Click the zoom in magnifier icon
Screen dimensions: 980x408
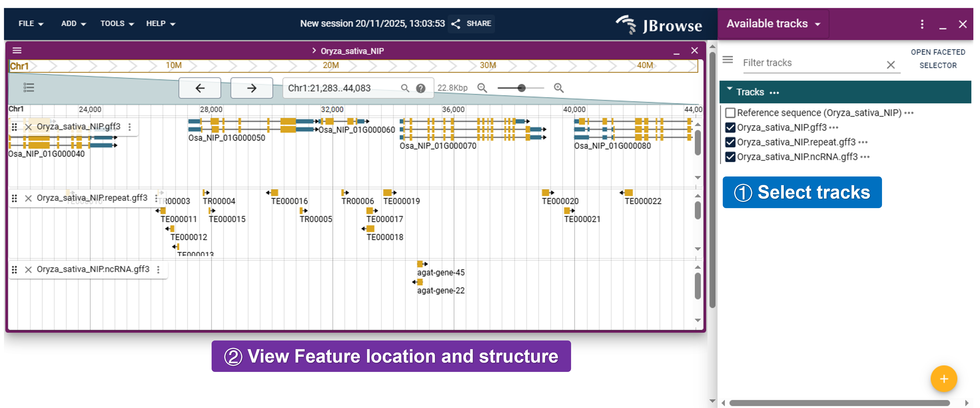pos(558,88)
